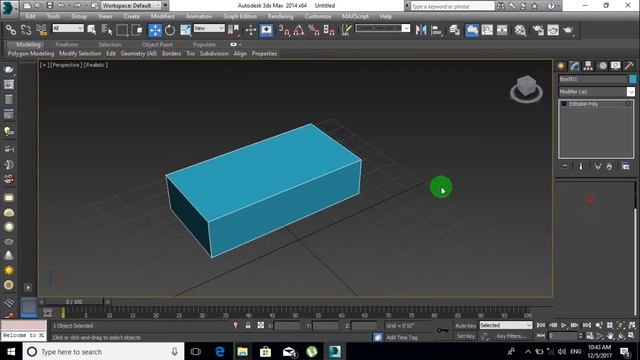
Task: Open the Rendering menu
Action: (280, 16)
